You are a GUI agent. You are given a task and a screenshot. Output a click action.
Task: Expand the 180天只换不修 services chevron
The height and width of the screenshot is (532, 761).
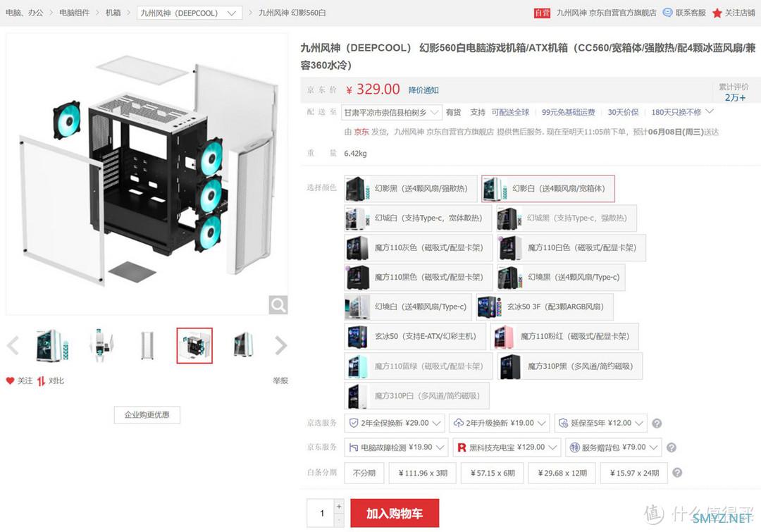710,111
